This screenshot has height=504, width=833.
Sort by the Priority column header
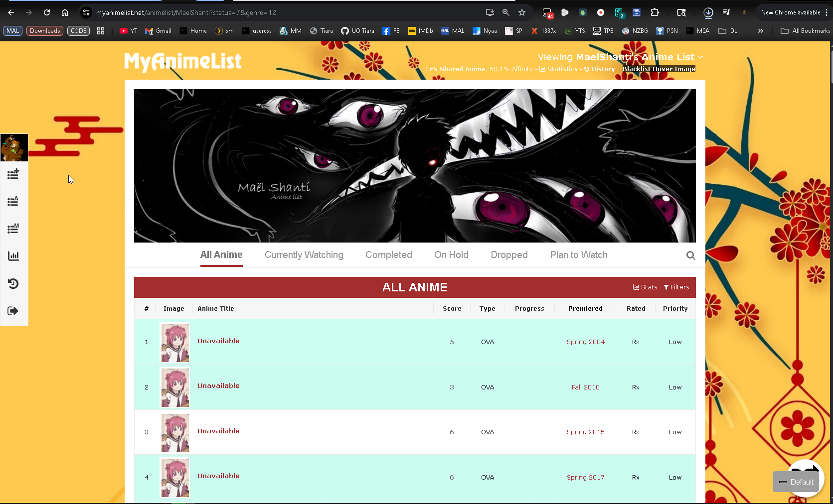(675, 309)
